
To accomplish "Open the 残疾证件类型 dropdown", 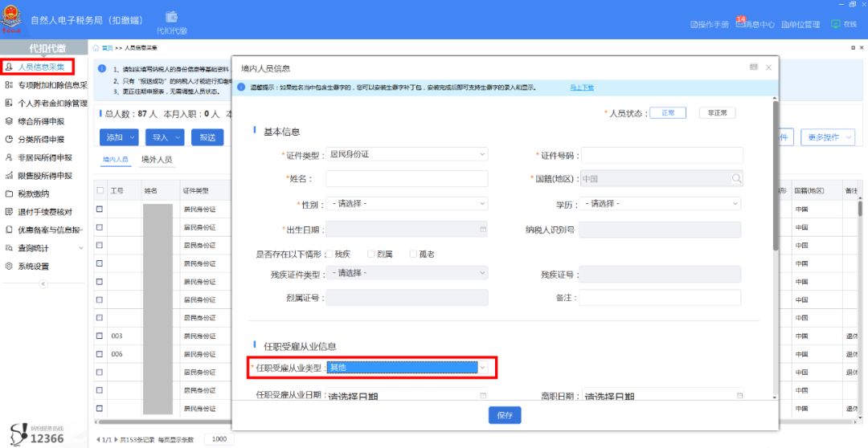I will 407,273.
